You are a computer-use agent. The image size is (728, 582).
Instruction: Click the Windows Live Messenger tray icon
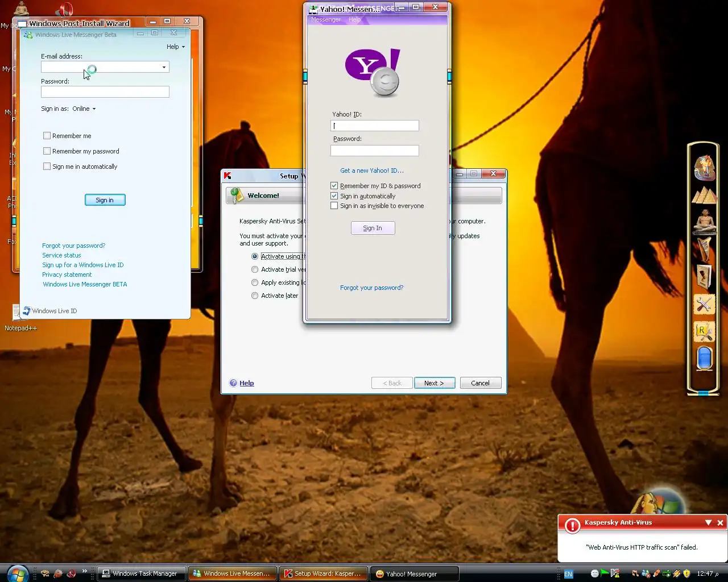click(646, 574)
